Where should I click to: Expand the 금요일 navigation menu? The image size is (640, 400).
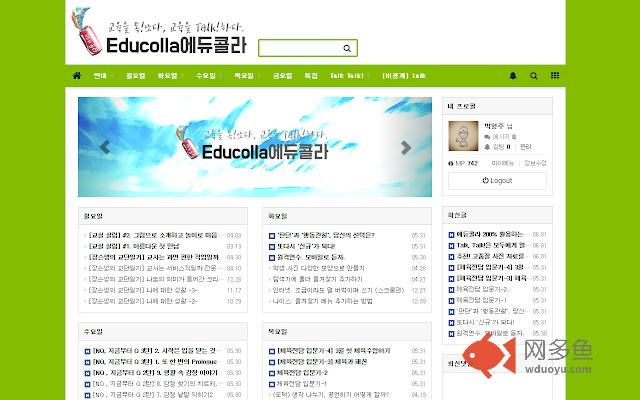pyautogui.click(x=282, y=75)
